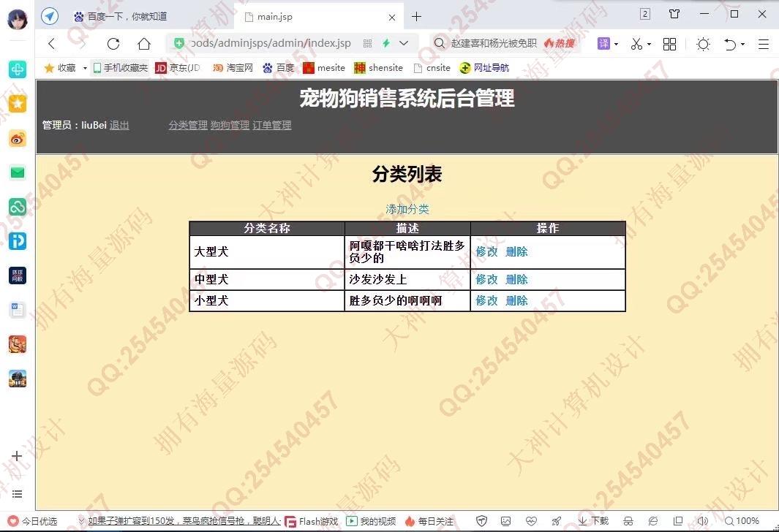Screen dimensions: 779x532
Task: Click the user avatar in sidebar
Action: 18,19
